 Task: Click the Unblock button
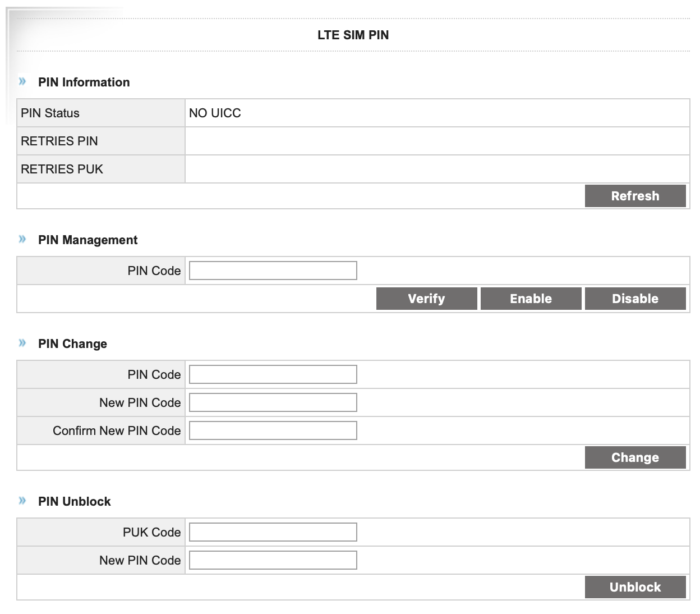click(x=635, y=587)
